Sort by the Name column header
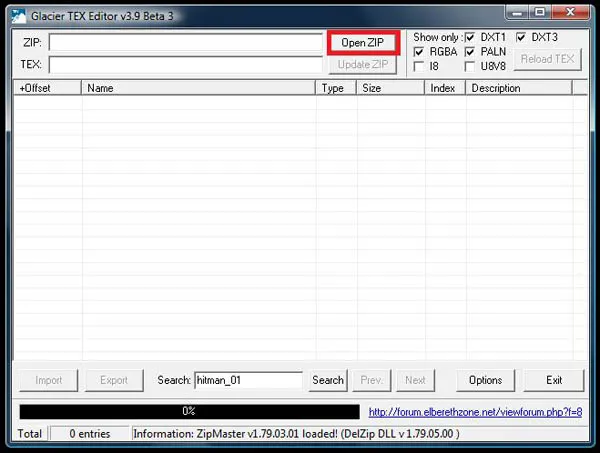 pyautogui.click(x=198, y=88)
